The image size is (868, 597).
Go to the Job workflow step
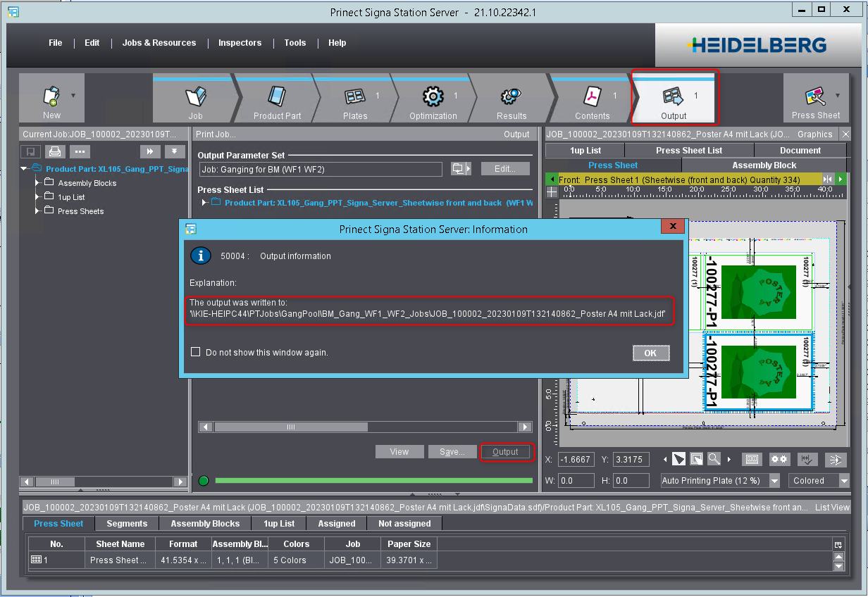coord(195,98)
